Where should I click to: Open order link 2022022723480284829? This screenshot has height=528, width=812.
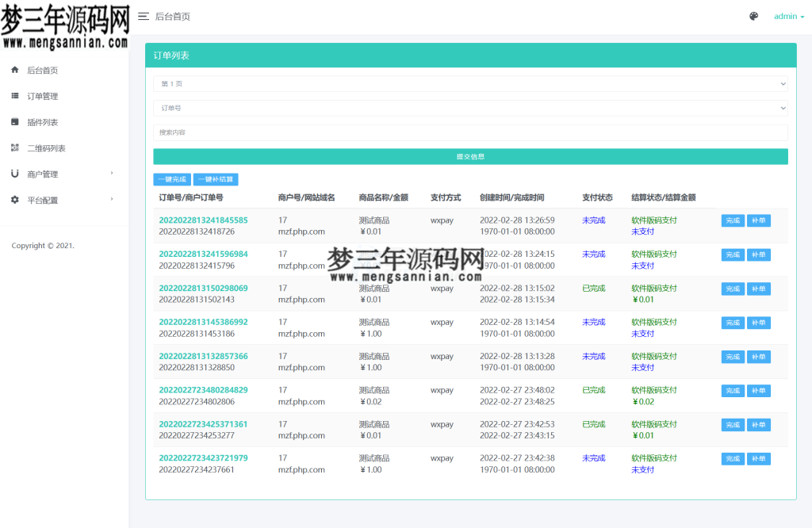coord(203,390)
